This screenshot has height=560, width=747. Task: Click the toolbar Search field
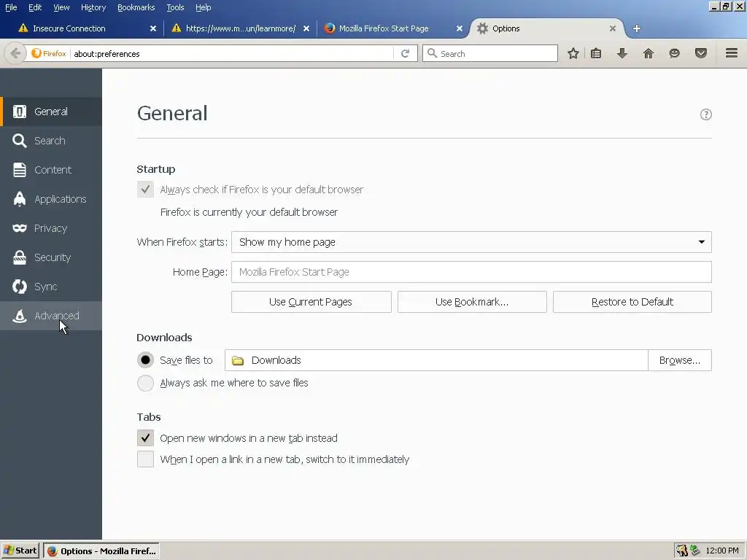click(489, 53)
